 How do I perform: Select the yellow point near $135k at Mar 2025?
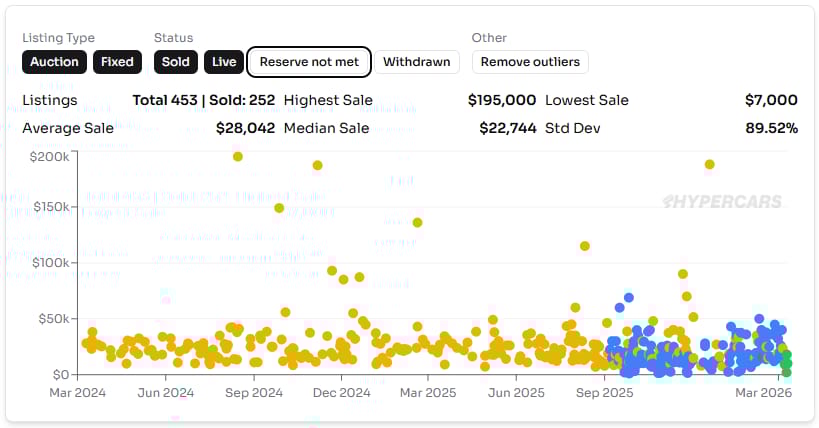(x=417, y=222)
